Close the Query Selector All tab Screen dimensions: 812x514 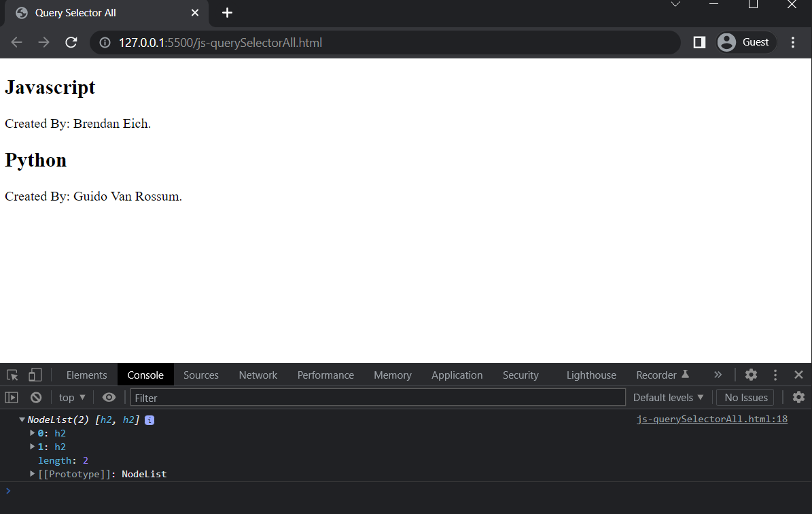tap(195, 13)
